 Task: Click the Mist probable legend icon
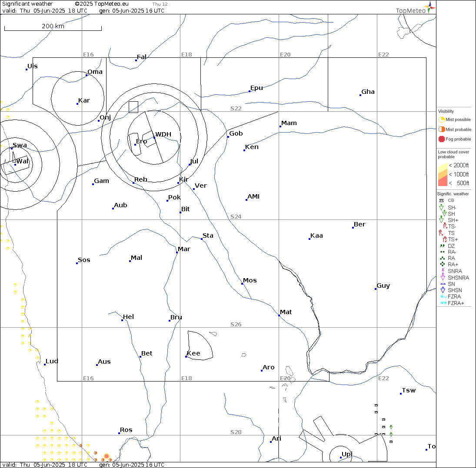pyautogui.click(x=441, y=129)
